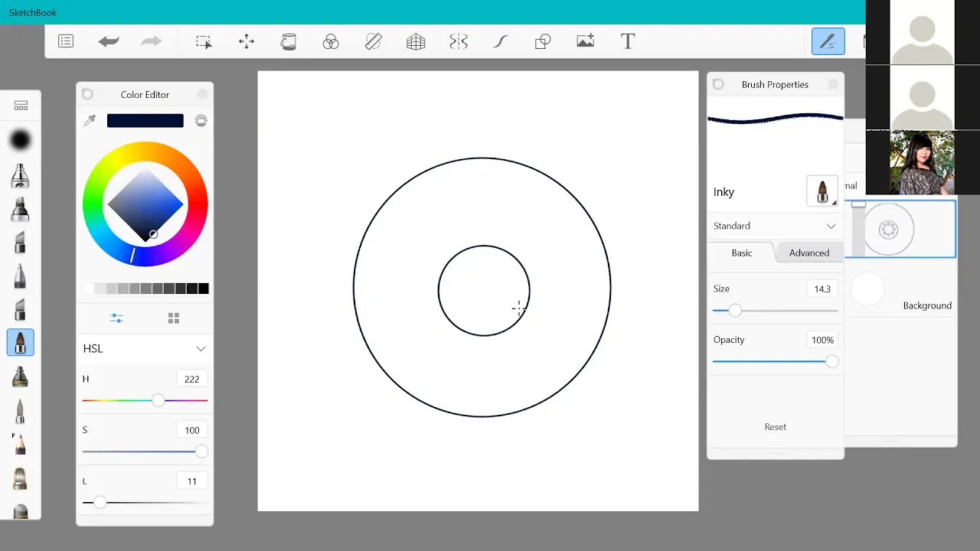This screenshot has height=551, width=980.
Task: Select the rectangular selection tool
Action: [x=204, y=41]
